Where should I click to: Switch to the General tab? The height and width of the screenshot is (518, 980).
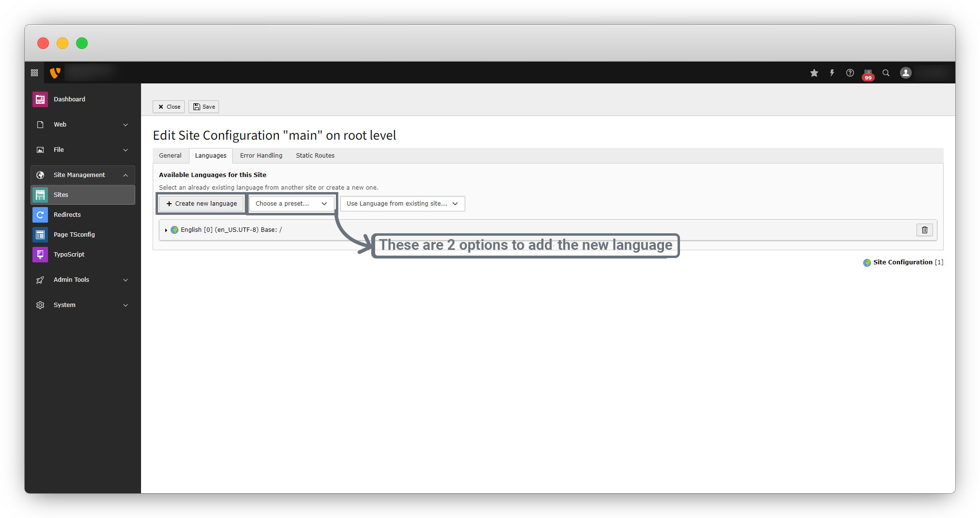[x=170, y=156]
